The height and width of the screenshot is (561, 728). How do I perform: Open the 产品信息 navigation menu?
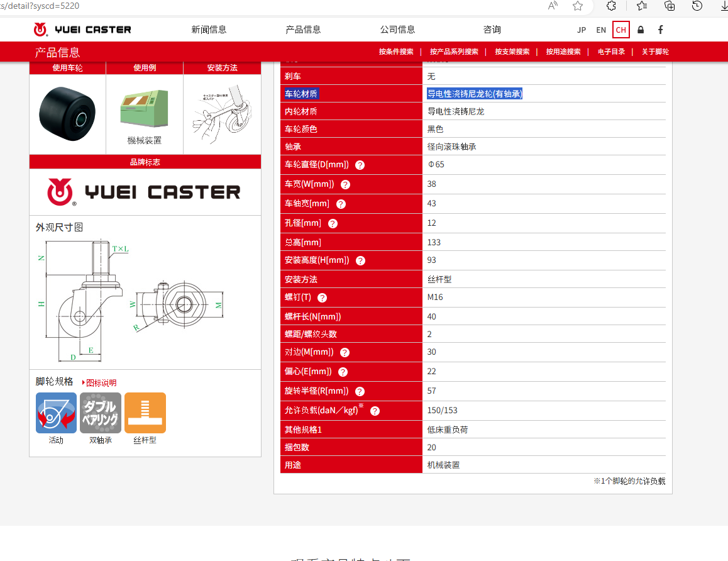(x=304, y=29)
